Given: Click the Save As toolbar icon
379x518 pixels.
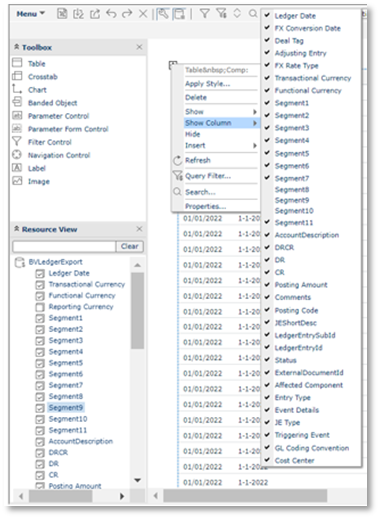Looking at the screenshot, I should click(x=78, y=14).
